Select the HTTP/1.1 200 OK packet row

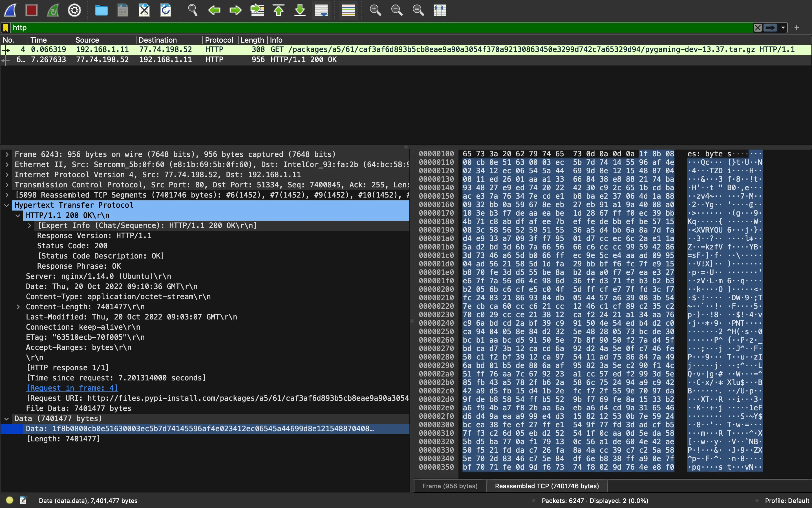pos(406,60)
